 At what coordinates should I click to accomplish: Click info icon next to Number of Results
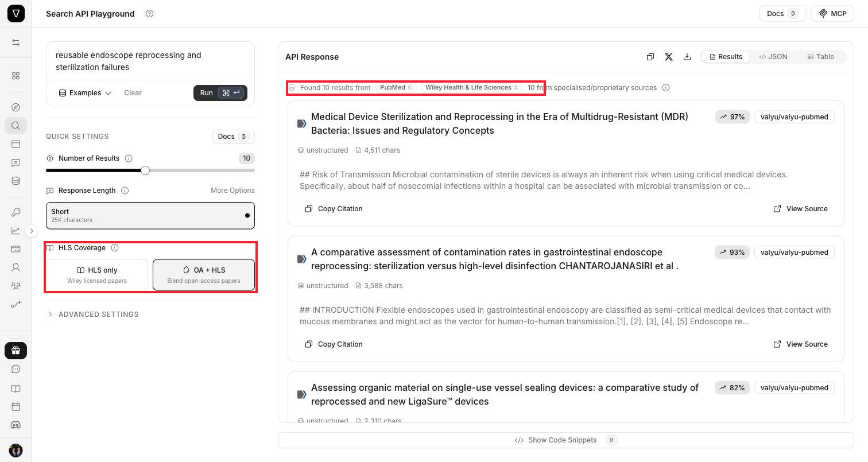[x=129, y=158]
